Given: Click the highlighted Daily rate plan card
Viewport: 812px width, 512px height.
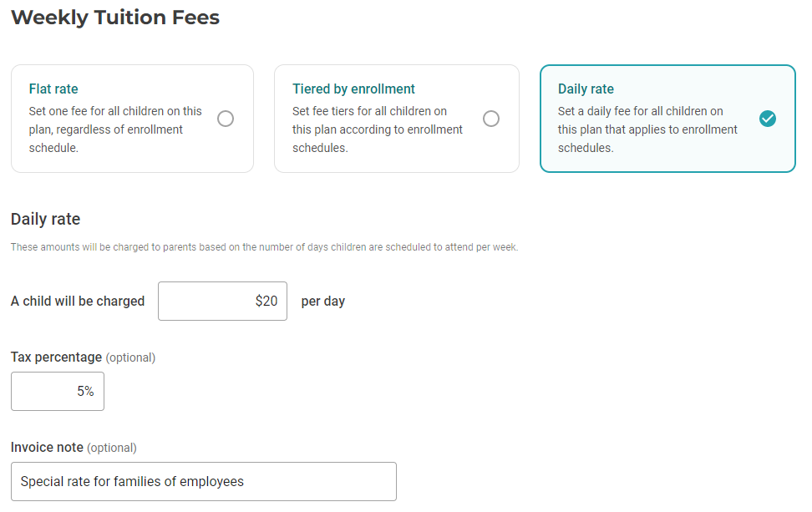Looking at the screenshot, I should point(667,119).
